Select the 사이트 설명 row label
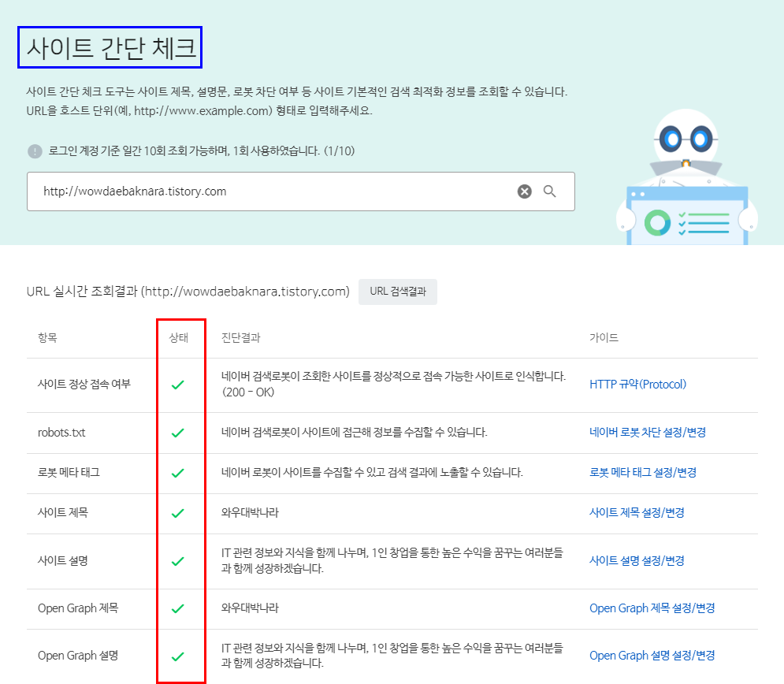Screen dimensions: 784x684 63,560
